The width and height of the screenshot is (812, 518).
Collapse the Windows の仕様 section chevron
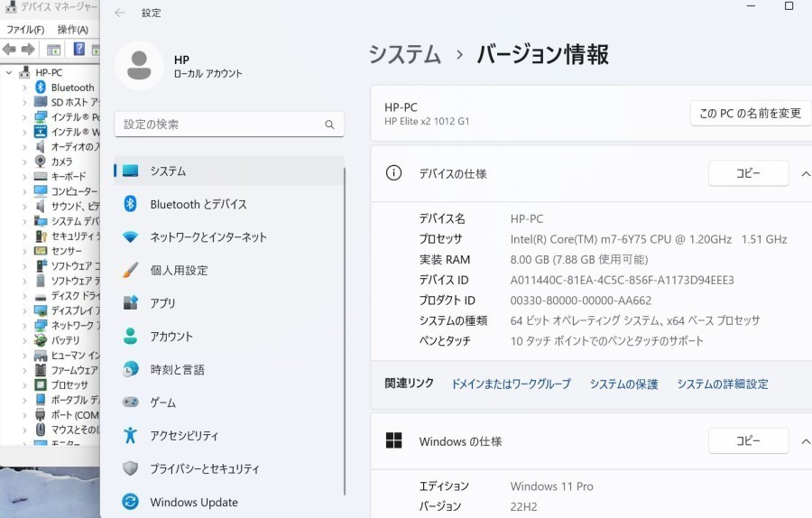pos(806,442)
